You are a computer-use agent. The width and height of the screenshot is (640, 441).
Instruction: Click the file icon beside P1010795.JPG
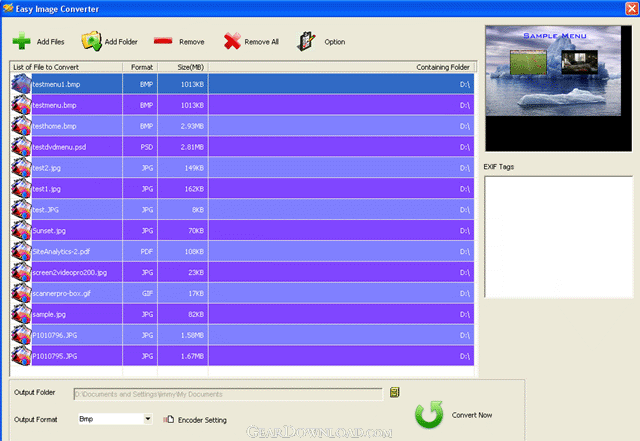point(21,356)
